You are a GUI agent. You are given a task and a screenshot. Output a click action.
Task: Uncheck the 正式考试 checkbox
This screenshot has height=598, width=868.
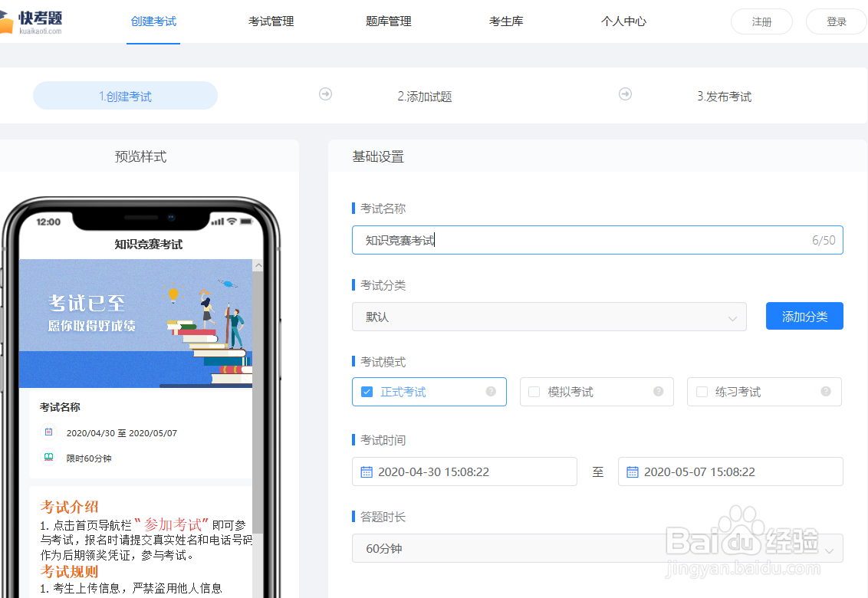(x=367, y=392)
